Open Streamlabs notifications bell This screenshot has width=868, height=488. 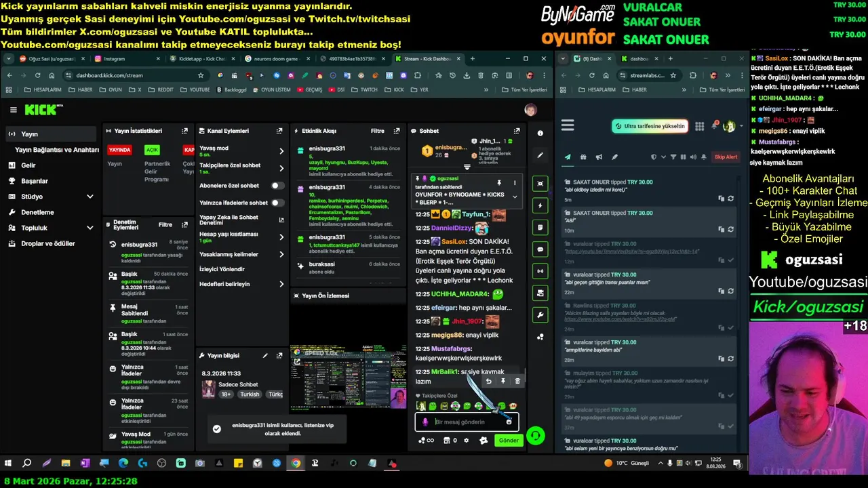click(x=714, y=125)
